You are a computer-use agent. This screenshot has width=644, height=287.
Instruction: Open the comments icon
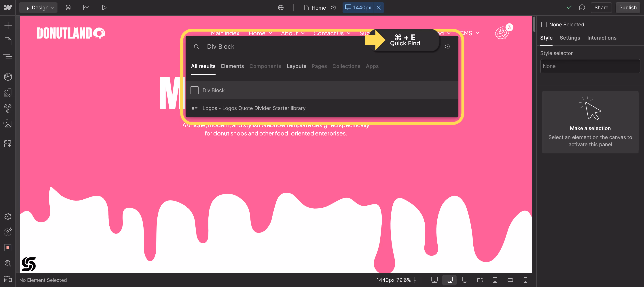tap(582, 8)
